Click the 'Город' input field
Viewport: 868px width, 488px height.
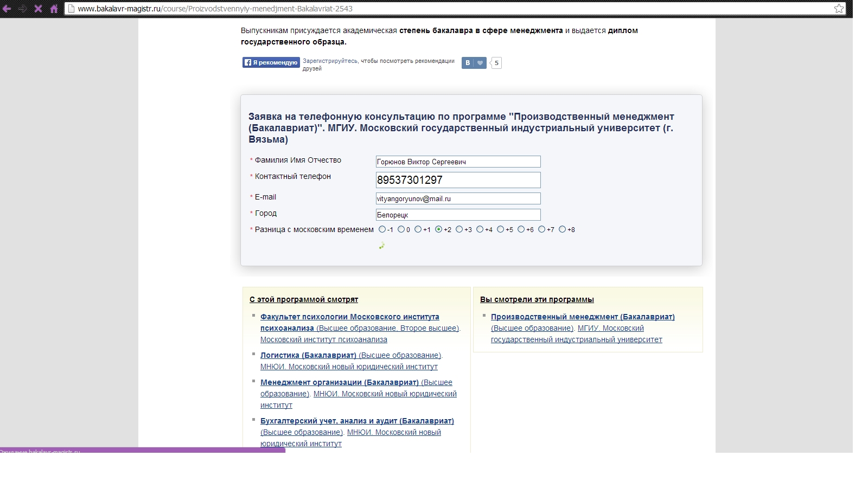(x=458, y=215)
